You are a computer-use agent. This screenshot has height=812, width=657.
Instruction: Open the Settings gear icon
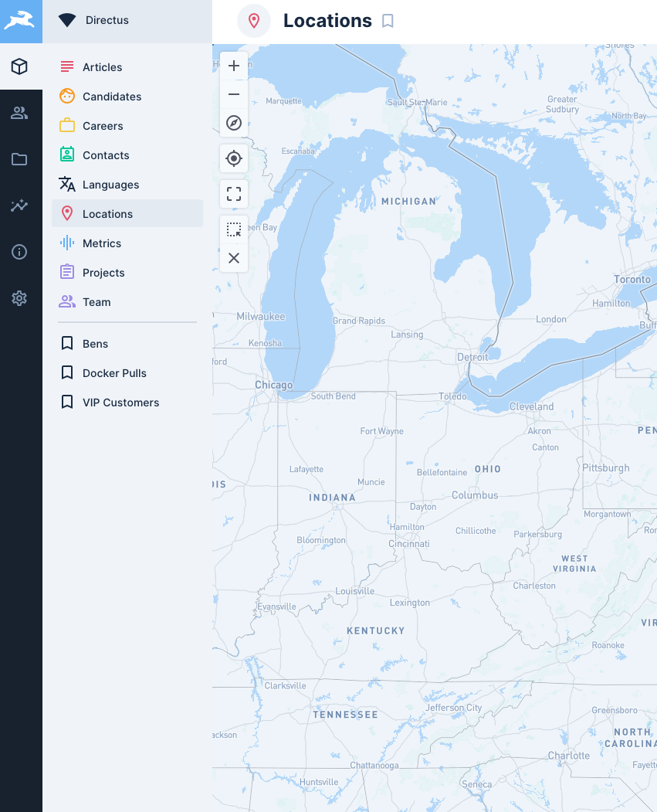19,298
